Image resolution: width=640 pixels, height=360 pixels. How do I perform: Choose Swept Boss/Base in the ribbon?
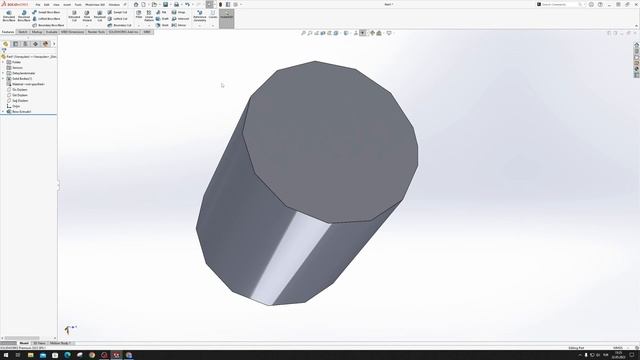[46, 12]
